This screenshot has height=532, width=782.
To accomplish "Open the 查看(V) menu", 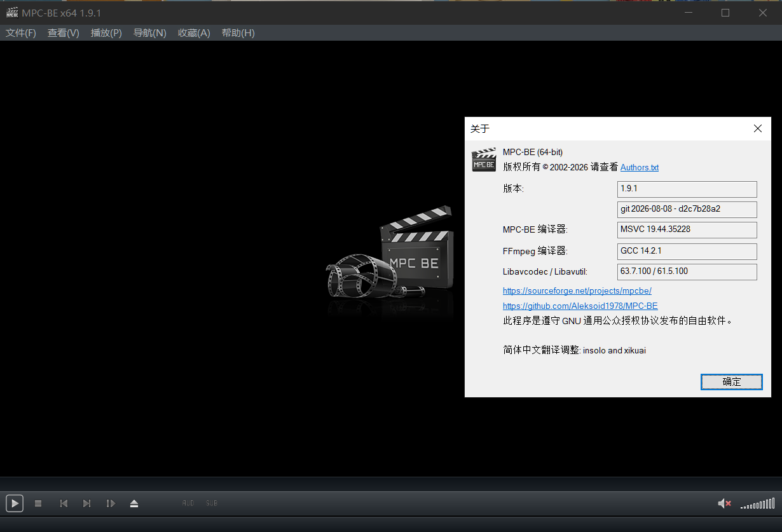I will point(64,33).
